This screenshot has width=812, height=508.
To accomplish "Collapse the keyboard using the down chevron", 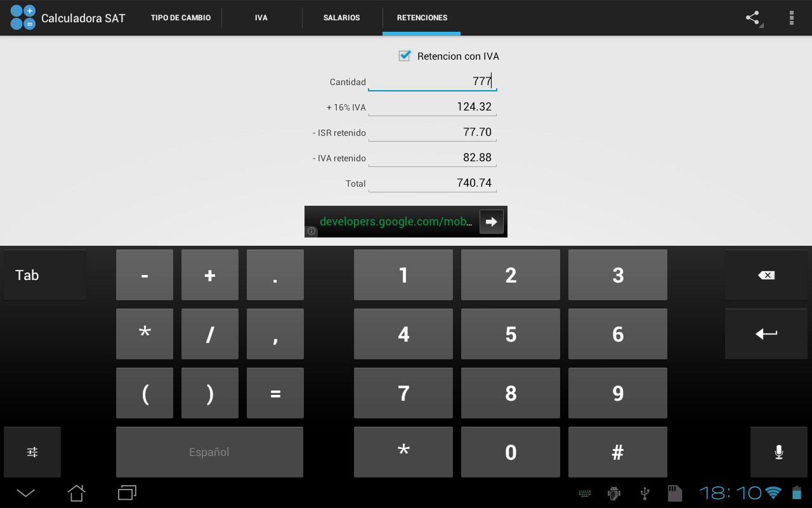I will point(25,492).
